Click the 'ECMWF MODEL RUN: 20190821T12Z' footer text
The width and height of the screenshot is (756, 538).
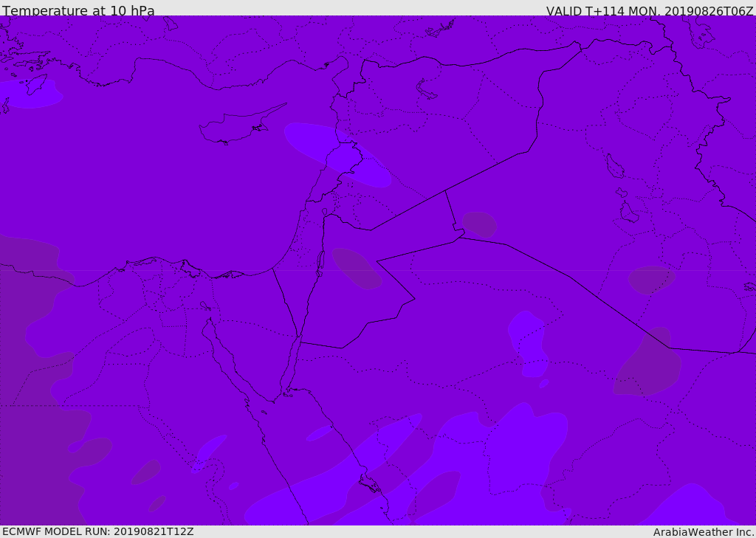pos(98,531)
